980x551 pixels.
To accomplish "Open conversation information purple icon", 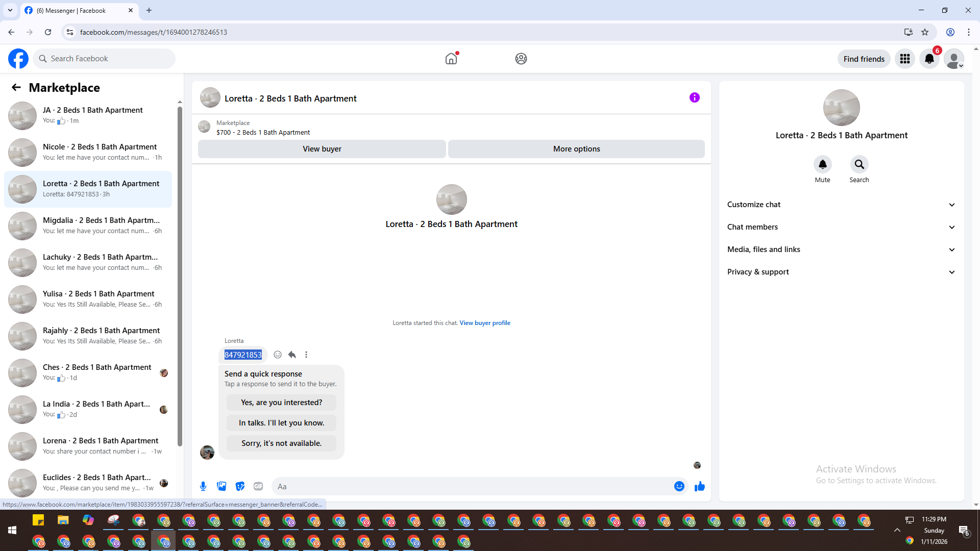I will (694, 97).
